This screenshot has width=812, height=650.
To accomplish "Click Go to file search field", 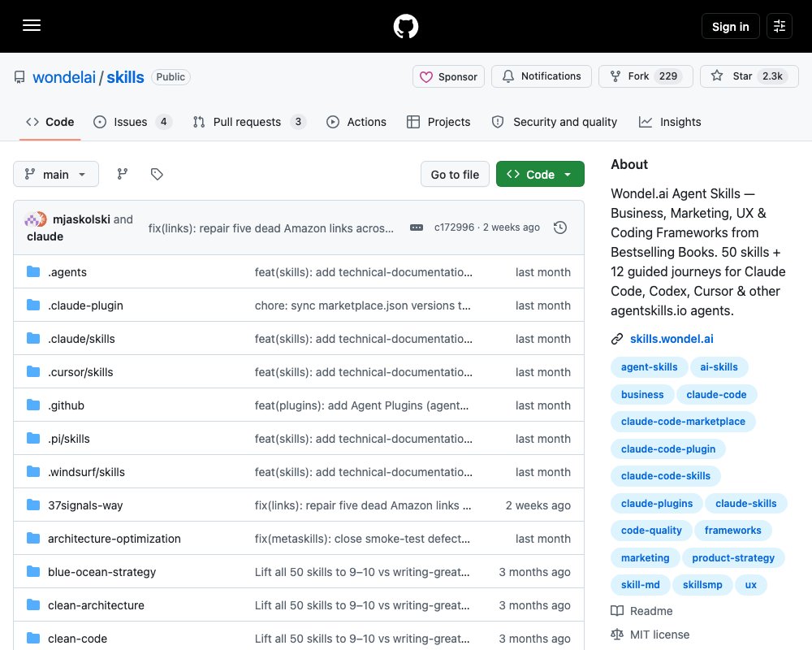I will click(x=455, y=175).
